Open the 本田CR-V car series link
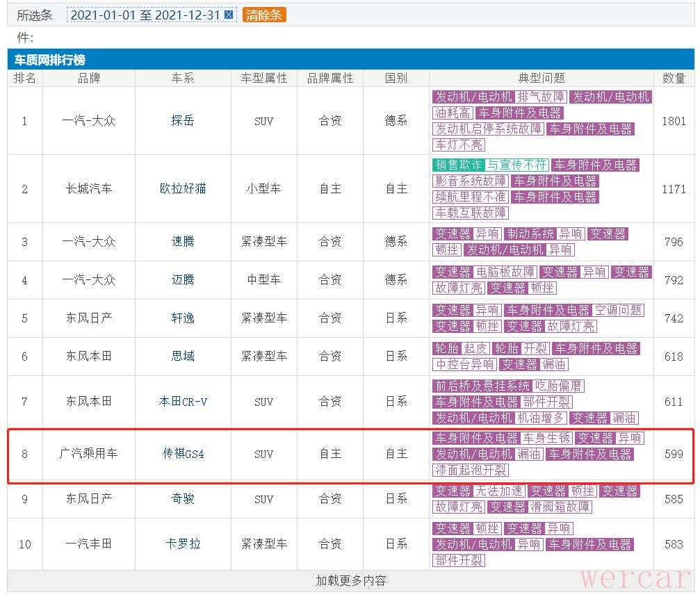Viewport: 700px width, 597px height. (183, 402)
